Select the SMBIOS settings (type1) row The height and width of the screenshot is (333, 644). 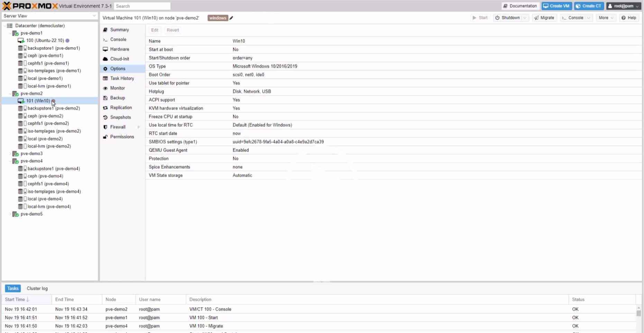coord(394,142)
